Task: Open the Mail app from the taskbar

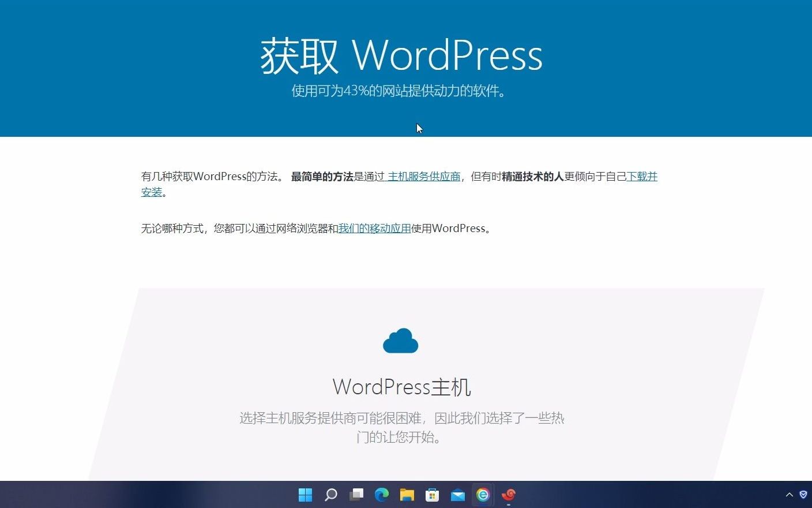Action: pos(458,495)
